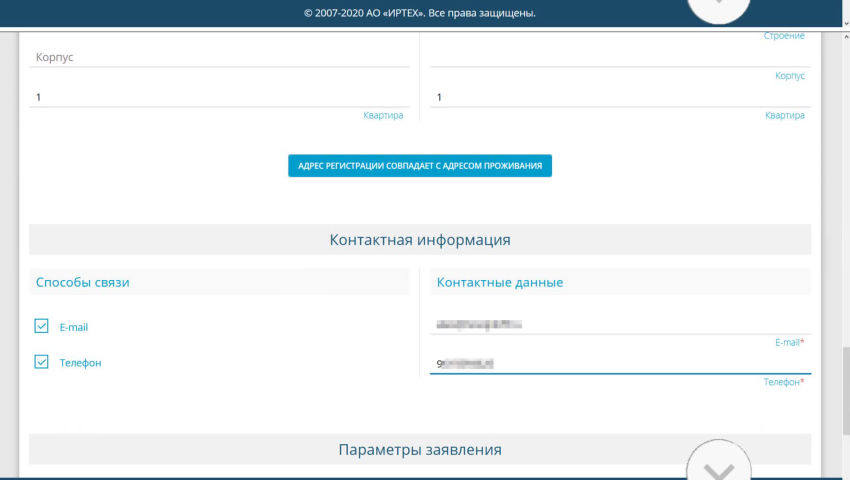Click the E-mail label under Способы связи

pyautogui.click(x=74, y=327)
